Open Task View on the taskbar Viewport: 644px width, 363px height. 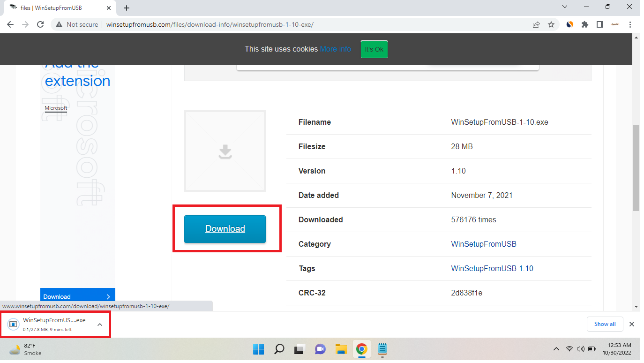click(x=300, y=349)
